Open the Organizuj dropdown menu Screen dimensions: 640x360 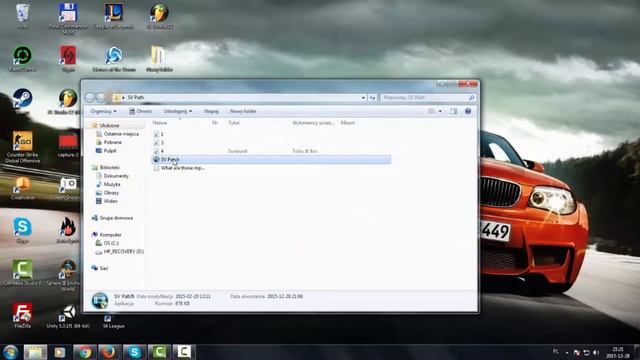[x=103, y=111]
